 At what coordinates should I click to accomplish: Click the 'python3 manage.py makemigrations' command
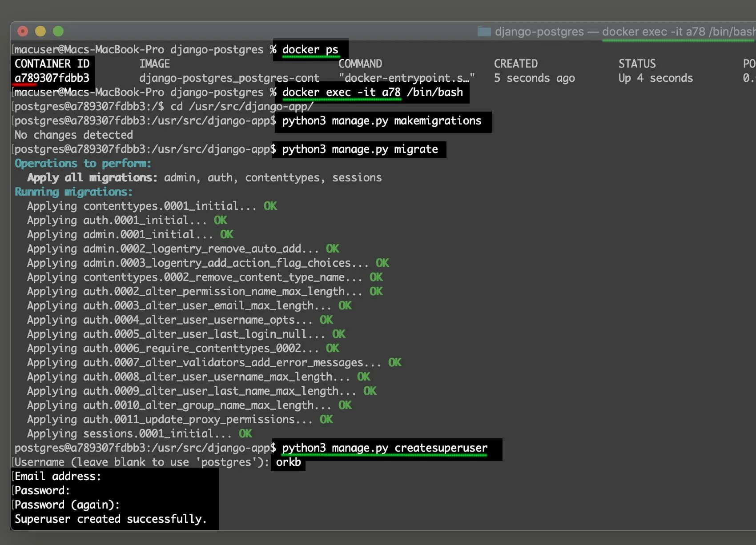pos(382,121)
